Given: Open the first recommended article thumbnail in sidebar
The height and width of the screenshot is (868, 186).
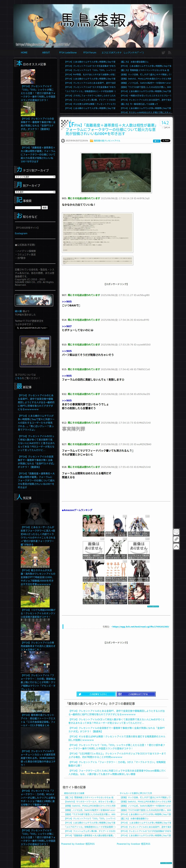Looking at the screenshot, I should 28,77.
